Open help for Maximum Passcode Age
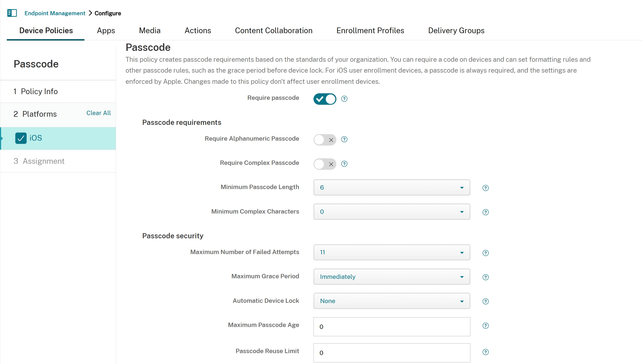The height and width of the screenshot is (364, 642). (x=485, y=326)
